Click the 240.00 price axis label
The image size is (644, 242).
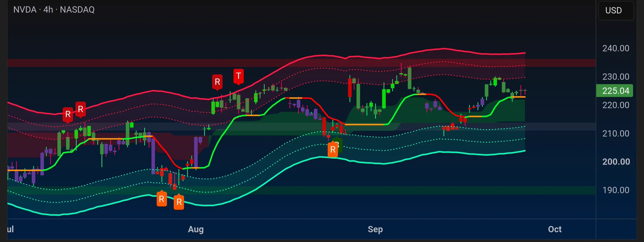(x=616, y=48)
